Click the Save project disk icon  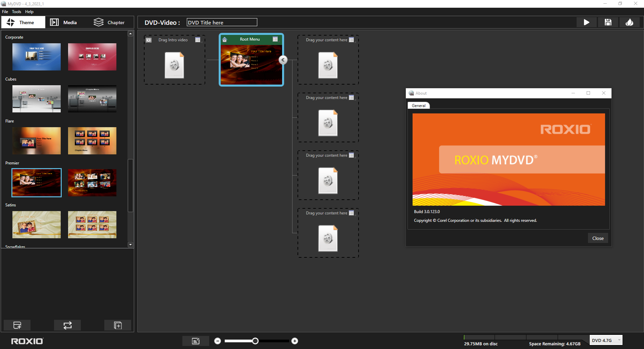pos(608,22)
